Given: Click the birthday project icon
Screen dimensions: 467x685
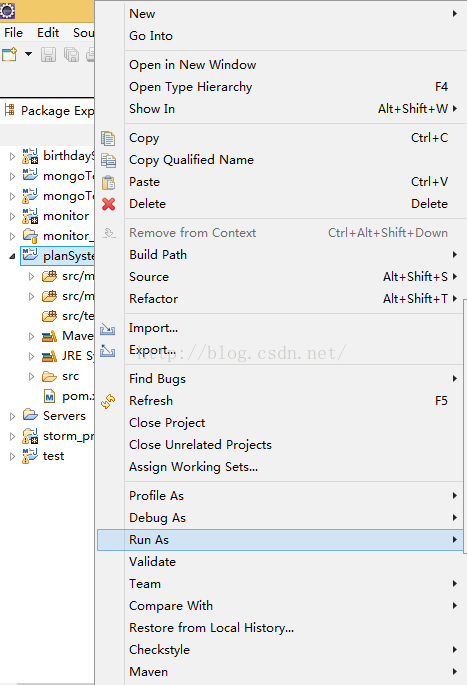Looking at the screenshot, I should 30,156.
